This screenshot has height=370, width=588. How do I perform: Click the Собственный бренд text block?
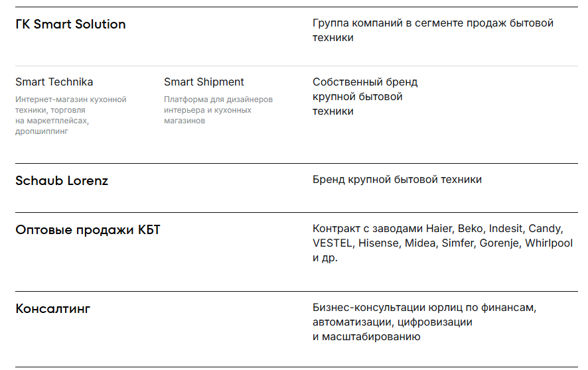click(x=365, y=97)
